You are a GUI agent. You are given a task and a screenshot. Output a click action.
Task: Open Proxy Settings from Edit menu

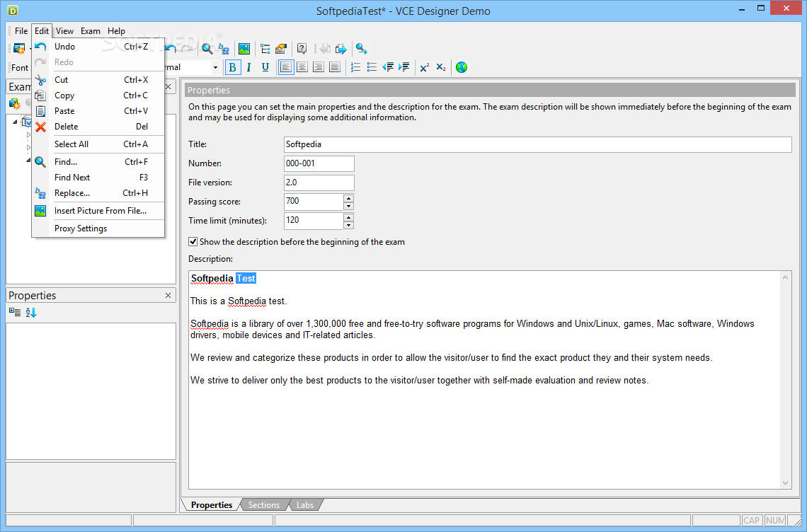coord(98,229)
